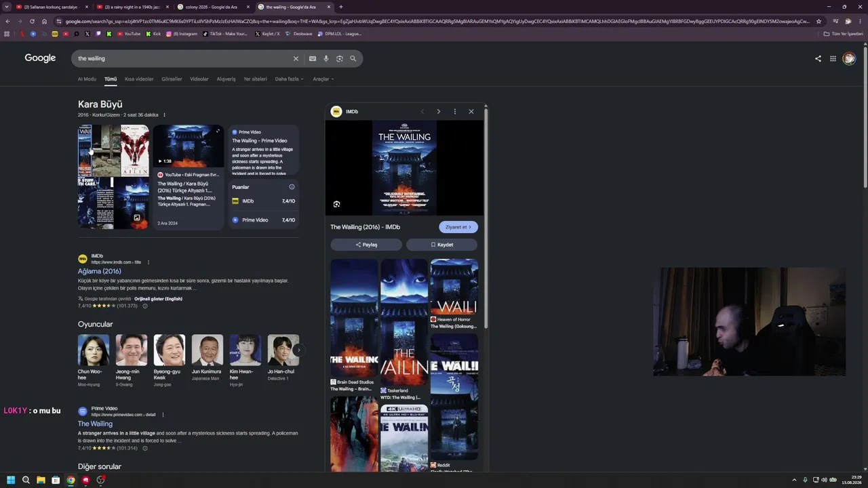Open the Google account profile avatar
This screenshot has height=488, width=868.
849,59
